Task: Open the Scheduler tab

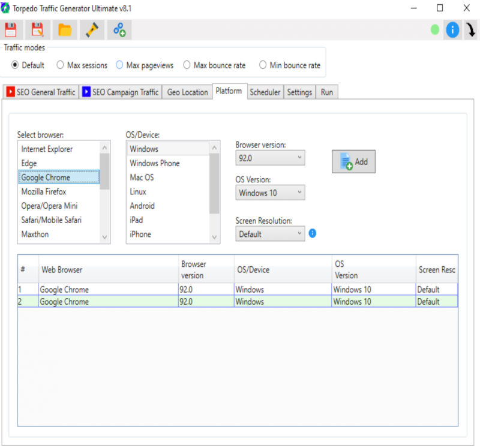Action: [265, 92]
